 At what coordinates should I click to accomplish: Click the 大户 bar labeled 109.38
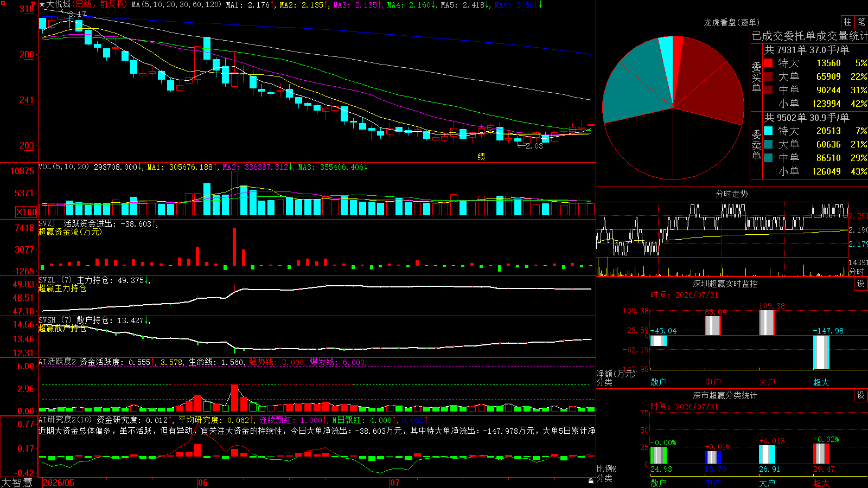(767, 323)
